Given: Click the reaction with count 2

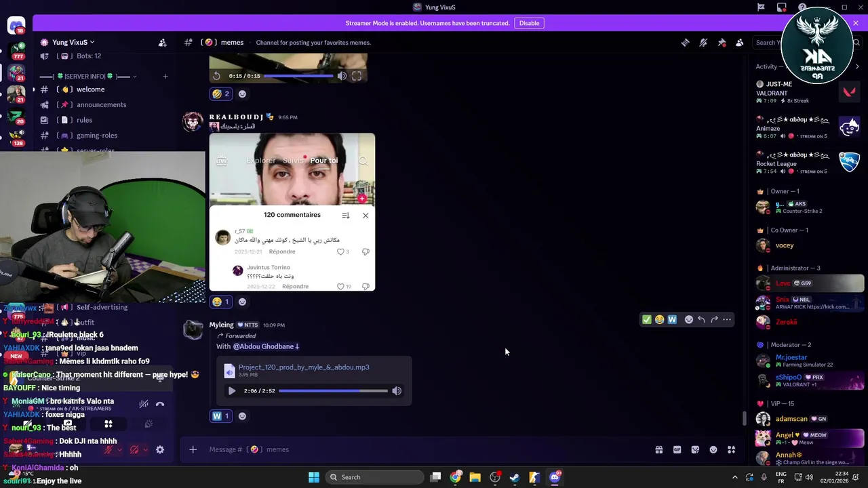Looking at the screenshot, I should (221, 94).
